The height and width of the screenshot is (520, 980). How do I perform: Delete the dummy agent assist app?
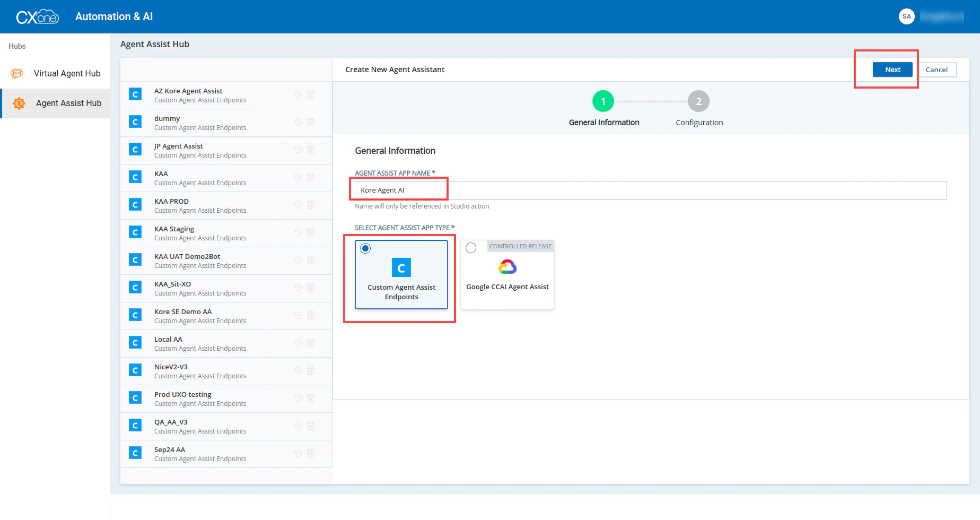pos(311,122)
